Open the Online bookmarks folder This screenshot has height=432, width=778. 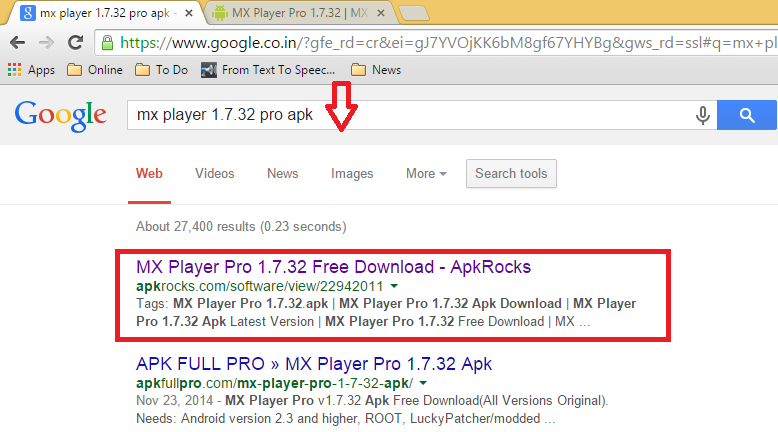[95, 70]
